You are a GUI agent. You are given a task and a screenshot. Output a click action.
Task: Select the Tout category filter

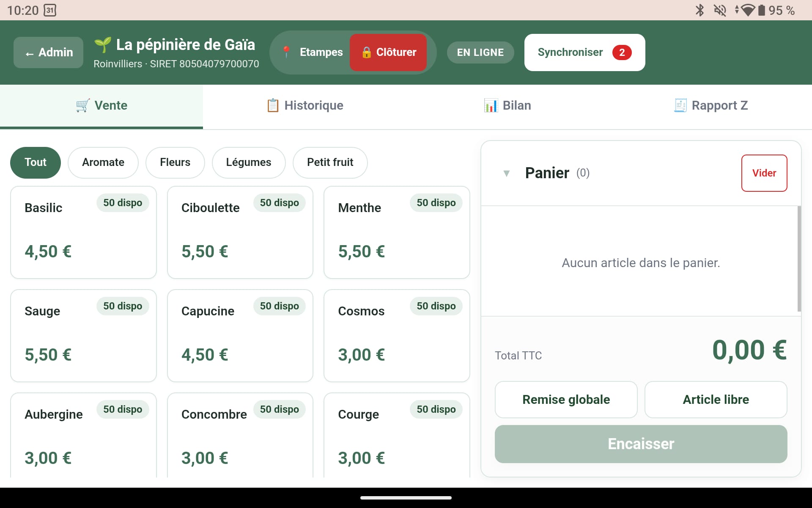tap(36, 163)
